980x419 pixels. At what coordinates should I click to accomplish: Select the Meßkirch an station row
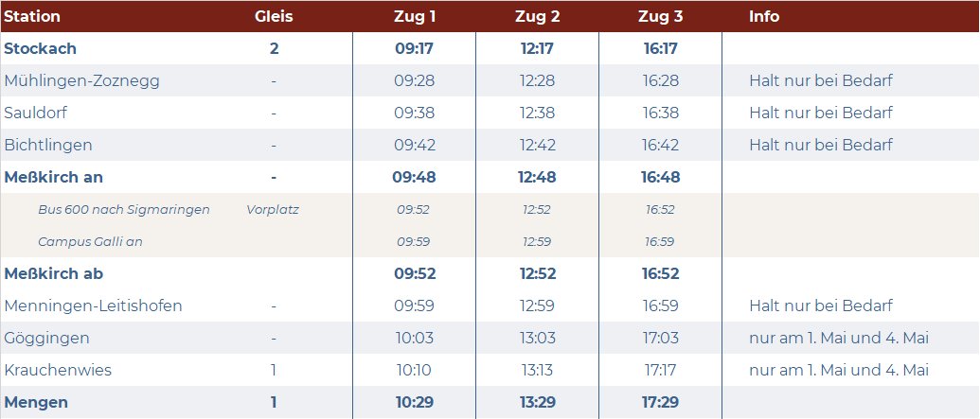click(490, 177)
